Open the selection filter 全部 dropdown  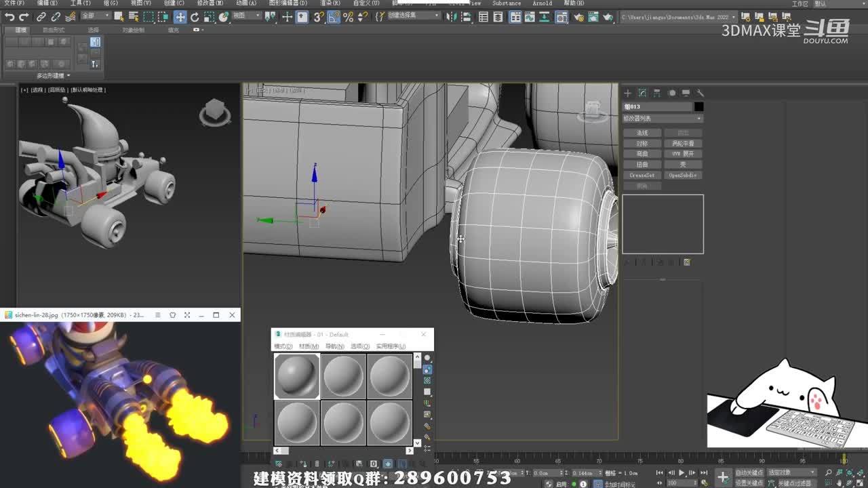pos(95,16)
